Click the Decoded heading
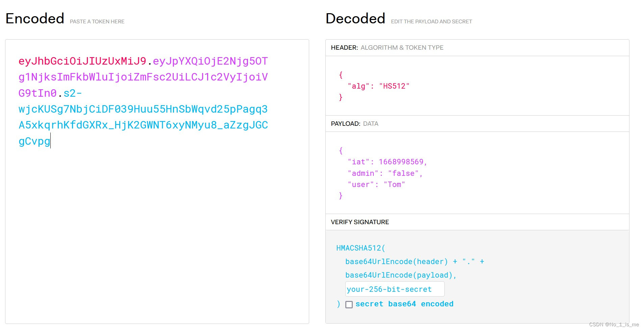 (x=355, y=19)
